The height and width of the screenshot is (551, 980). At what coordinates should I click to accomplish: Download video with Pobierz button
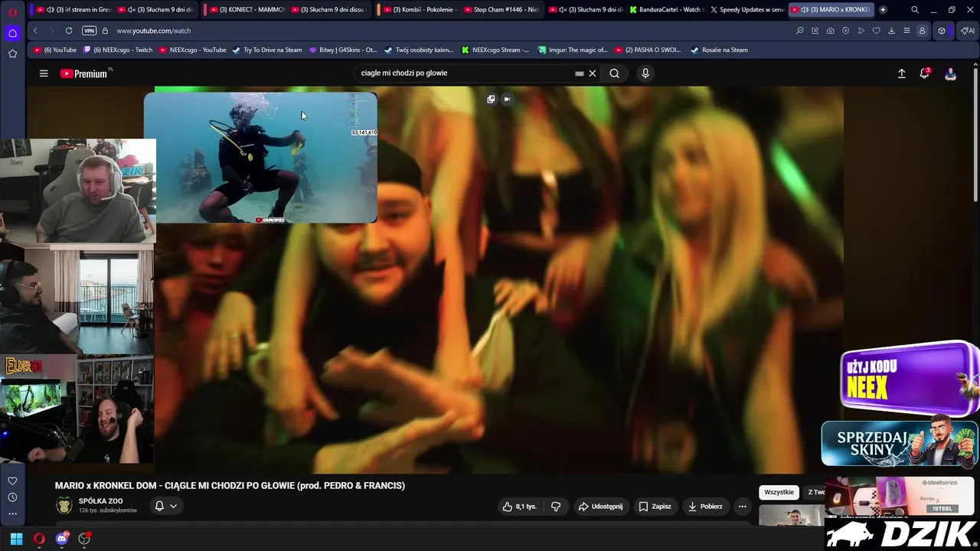(705, 507)
